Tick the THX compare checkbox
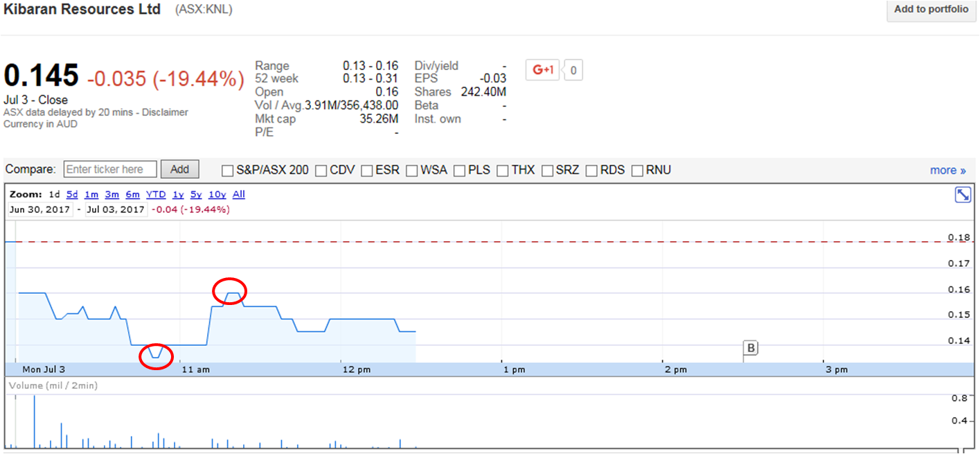 point(503,171)
